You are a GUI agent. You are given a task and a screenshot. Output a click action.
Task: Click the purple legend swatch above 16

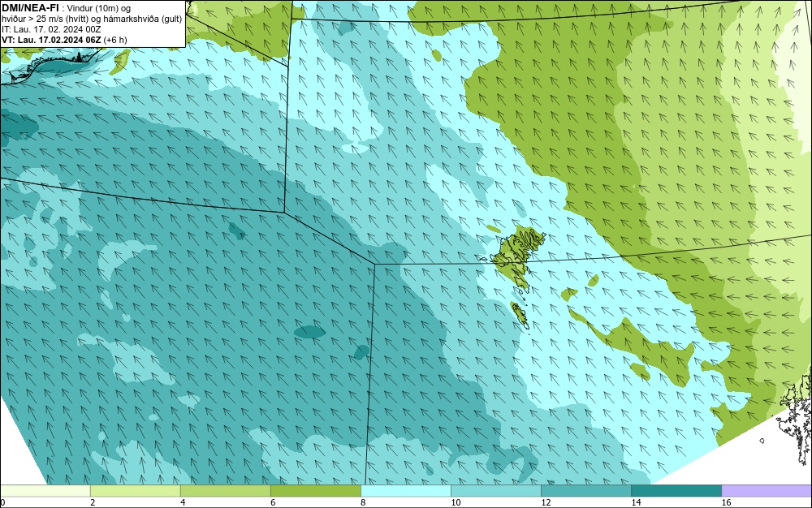click(767, 491)
